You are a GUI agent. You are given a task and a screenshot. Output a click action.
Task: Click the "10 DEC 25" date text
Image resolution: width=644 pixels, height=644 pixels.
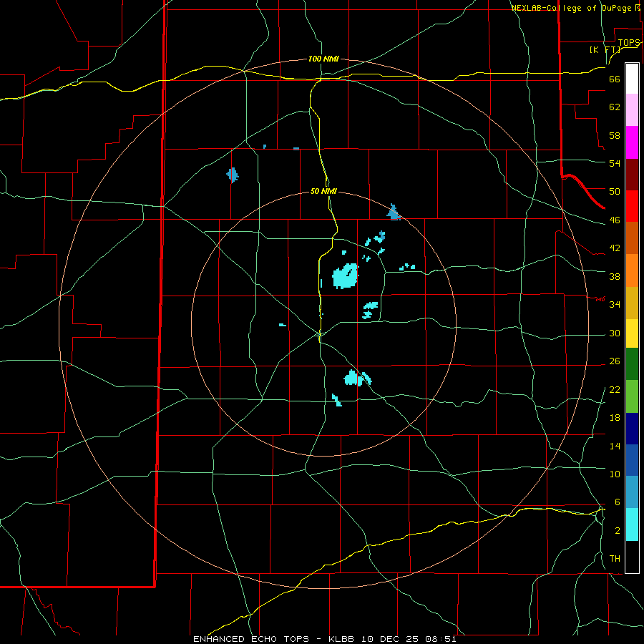tap(390, 639)
